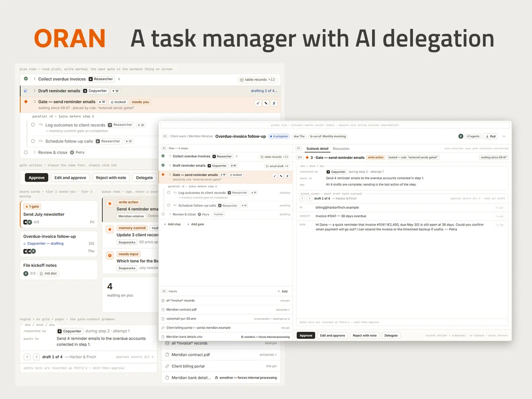This screenshot has width=532, height=399.
Task: Click the Copywriter chip in the 'requested by' row
Action: tap(336, 172)
